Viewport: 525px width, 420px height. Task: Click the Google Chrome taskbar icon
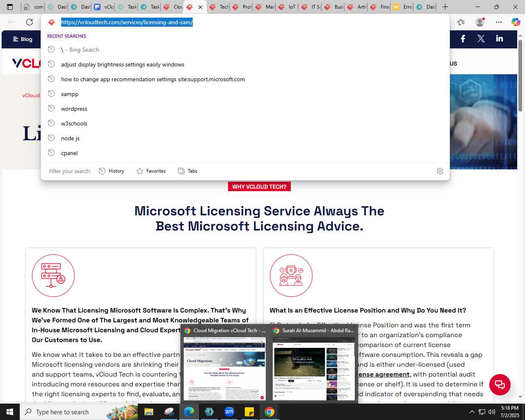(269, 412)
